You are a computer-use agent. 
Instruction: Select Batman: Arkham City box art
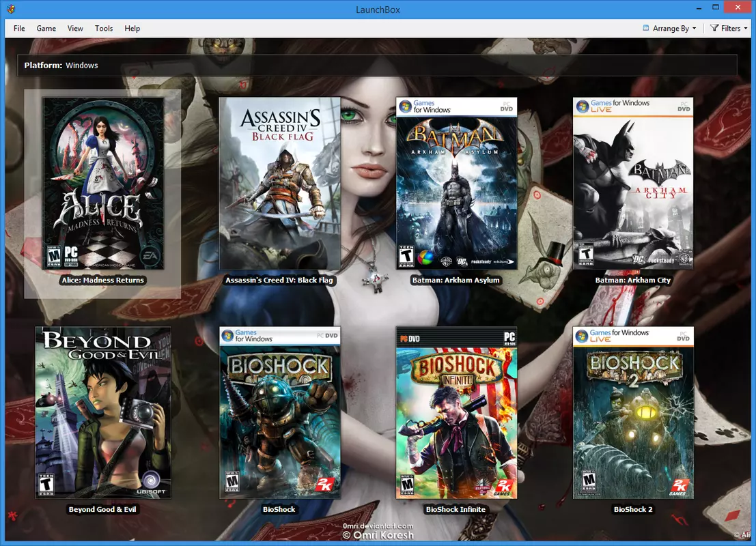(633, 184)
